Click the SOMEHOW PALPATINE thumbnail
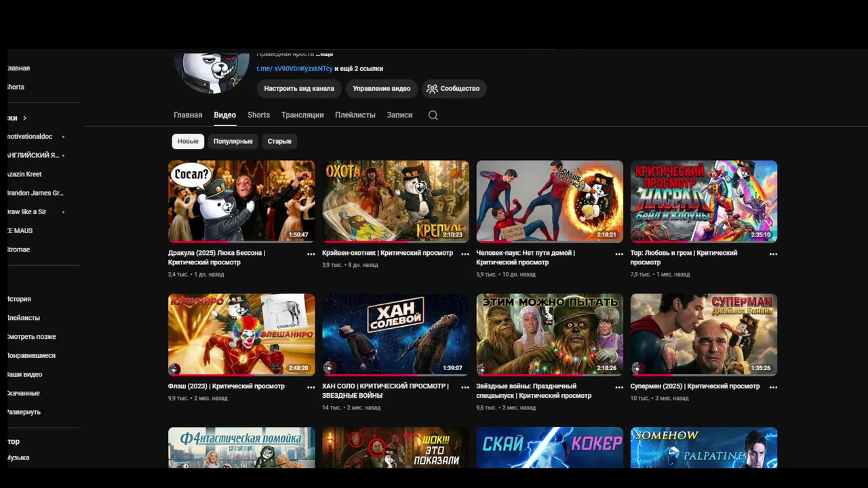This screenshot has width=868, height=488. 703,447
